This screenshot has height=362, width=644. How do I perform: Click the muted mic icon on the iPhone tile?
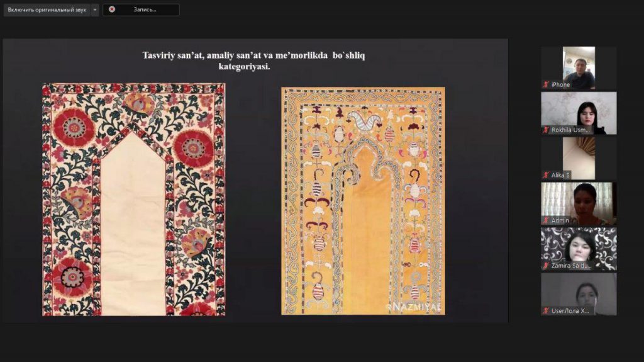546,84
